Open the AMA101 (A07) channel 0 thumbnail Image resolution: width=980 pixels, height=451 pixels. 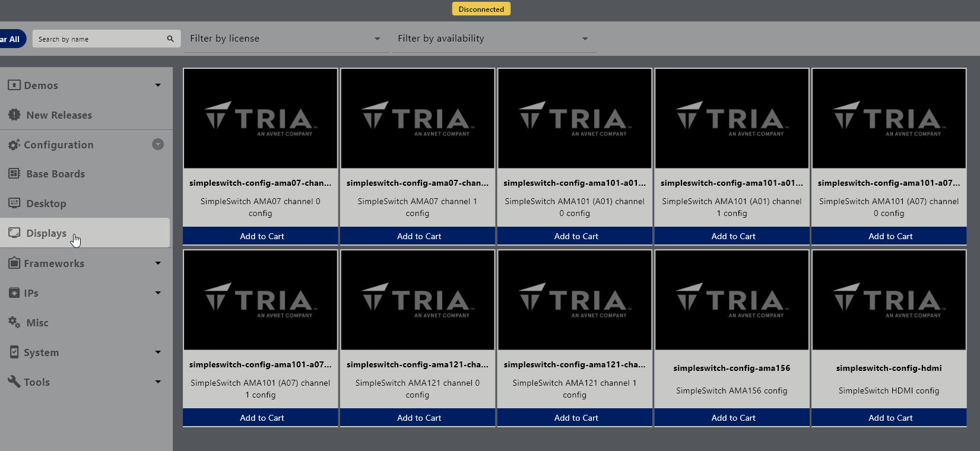[x=889, y=119]
